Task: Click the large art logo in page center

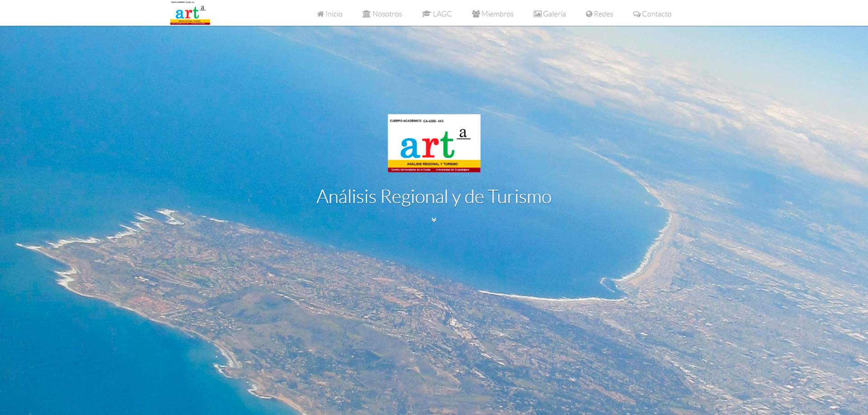Action: click(x=434, y=144)
